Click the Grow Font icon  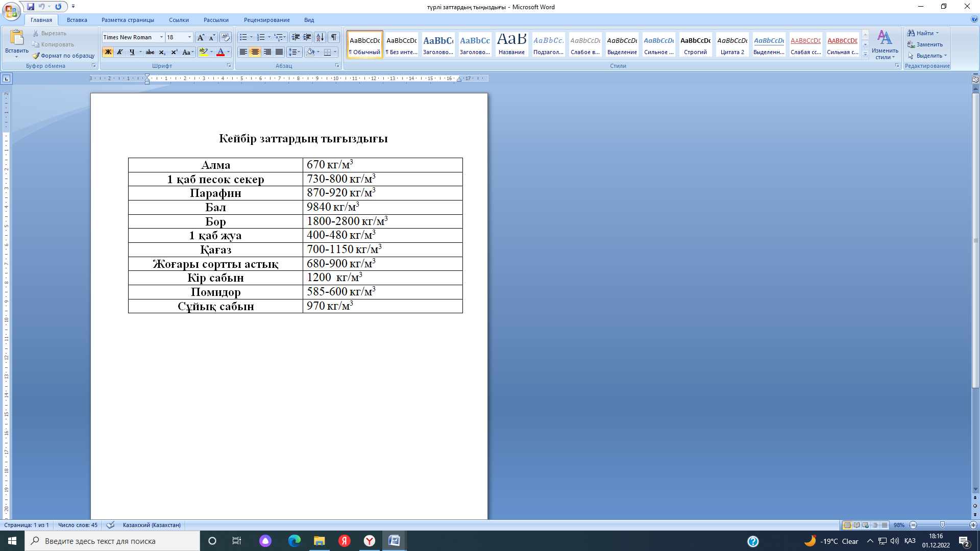point(201,37)
